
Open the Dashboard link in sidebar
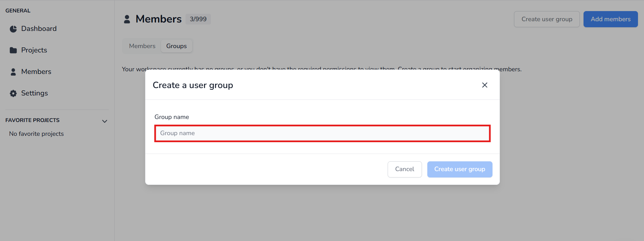point(39,29)
